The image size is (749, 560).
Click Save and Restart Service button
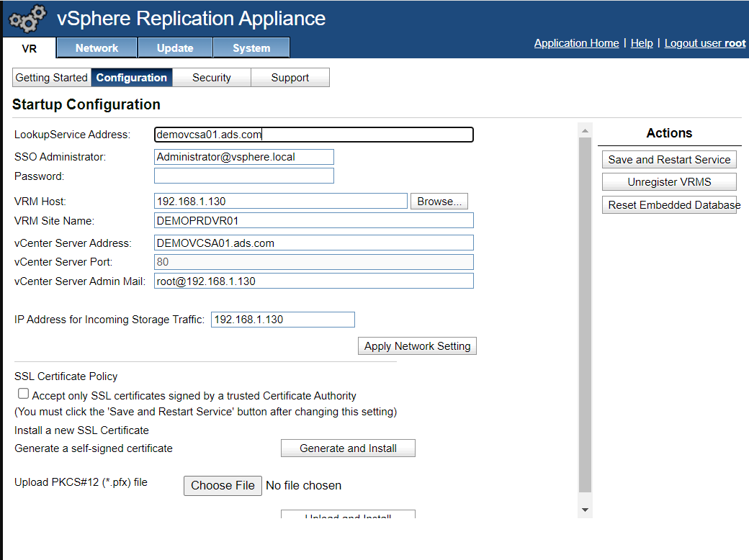click(x=669, y=160)
